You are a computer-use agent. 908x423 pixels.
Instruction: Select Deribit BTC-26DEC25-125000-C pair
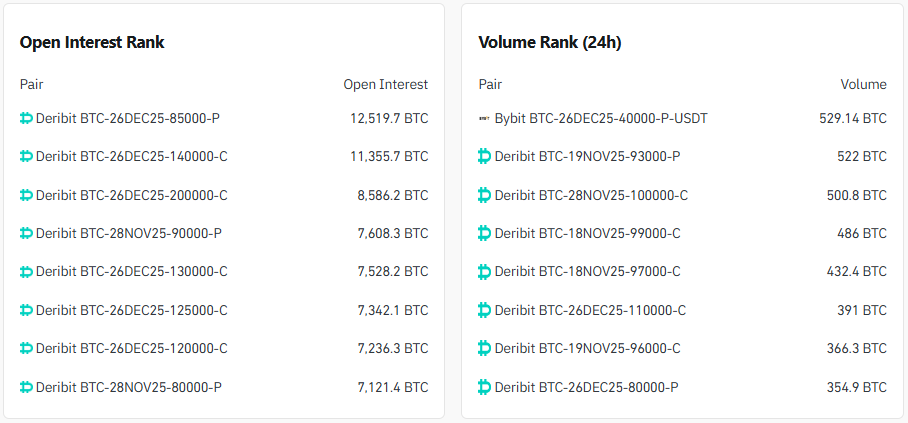coord(131,310)
